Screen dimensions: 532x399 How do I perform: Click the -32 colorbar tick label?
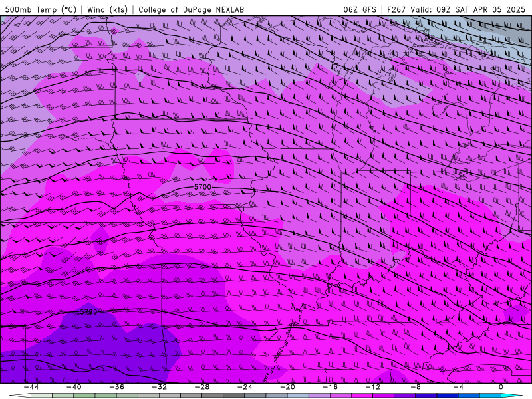coord(159,387)
